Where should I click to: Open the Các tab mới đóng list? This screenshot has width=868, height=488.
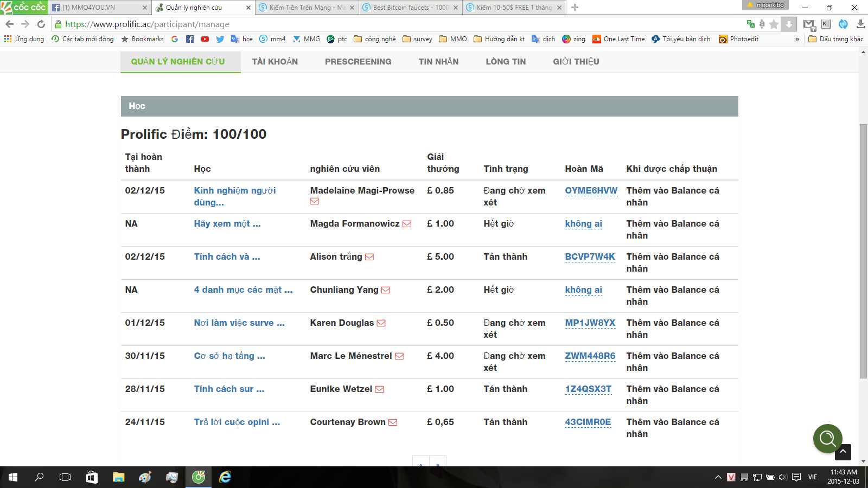[82, 39]
